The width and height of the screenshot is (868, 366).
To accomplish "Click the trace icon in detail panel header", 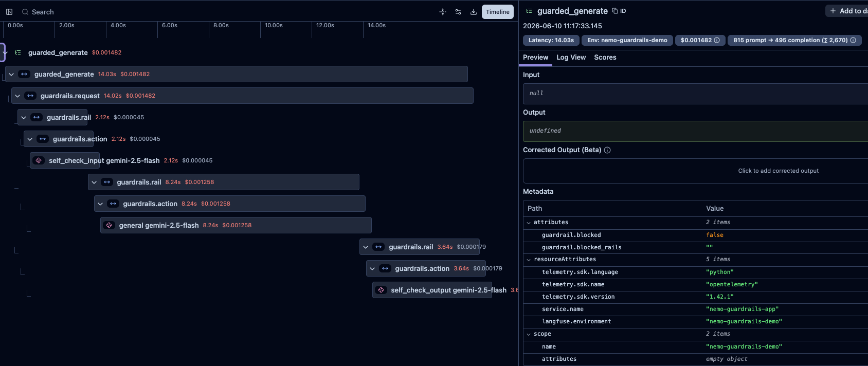I will (x=529, y=11).
